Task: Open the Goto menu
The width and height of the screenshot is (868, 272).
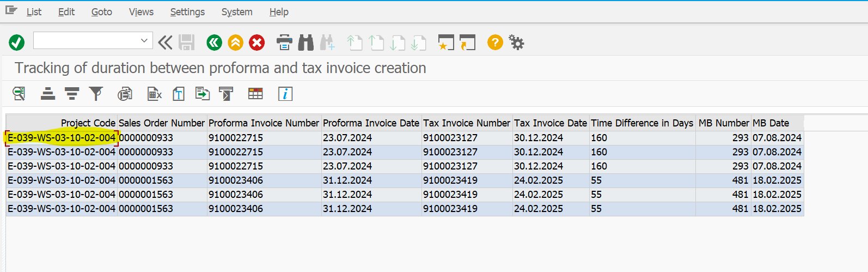Action: click(101, 12)
